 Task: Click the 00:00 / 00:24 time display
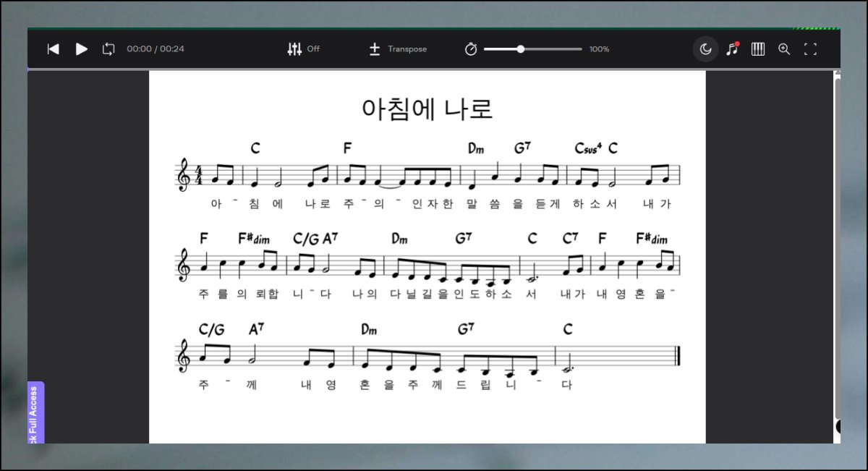click(x=156, y=49)
